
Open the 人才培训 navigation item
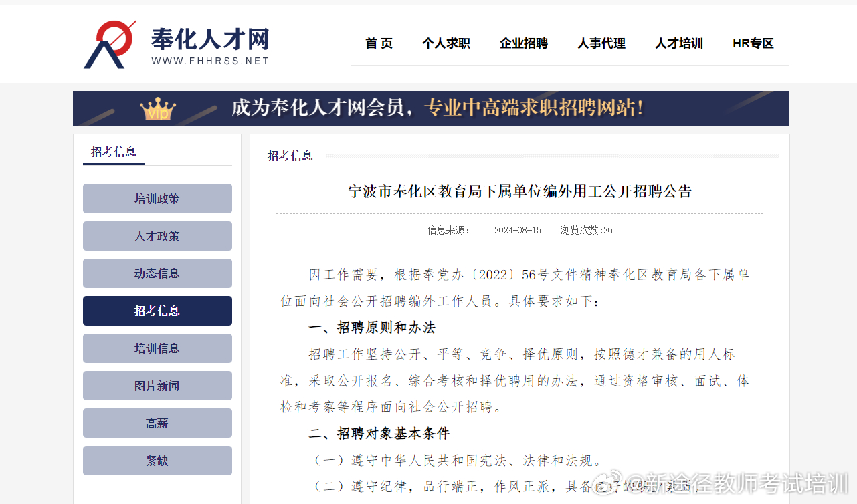tap(678, 43)
